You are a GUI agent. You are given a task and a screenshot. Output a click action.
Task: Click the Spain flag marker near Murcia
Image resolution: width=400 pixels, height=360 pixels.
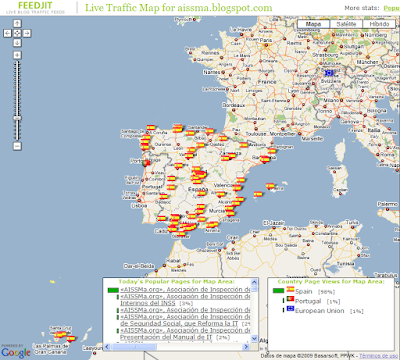(x=229, y=209)
